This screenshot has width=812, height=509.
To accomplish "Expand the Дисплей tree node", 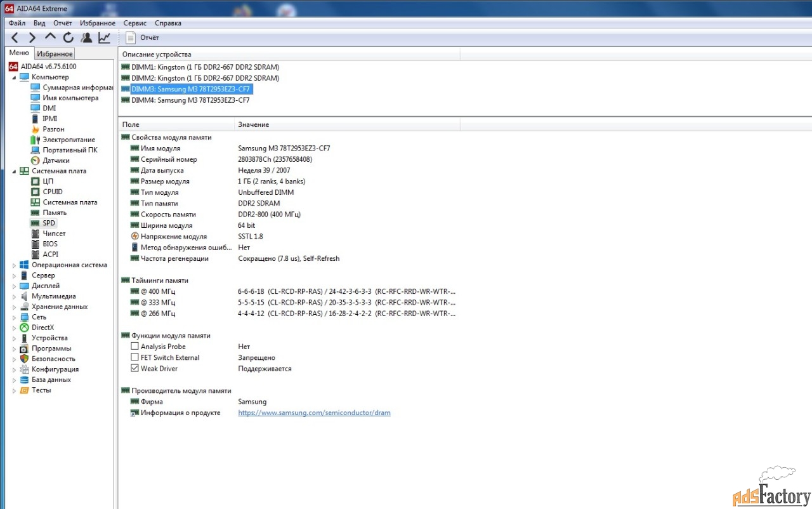I will 14,286.
